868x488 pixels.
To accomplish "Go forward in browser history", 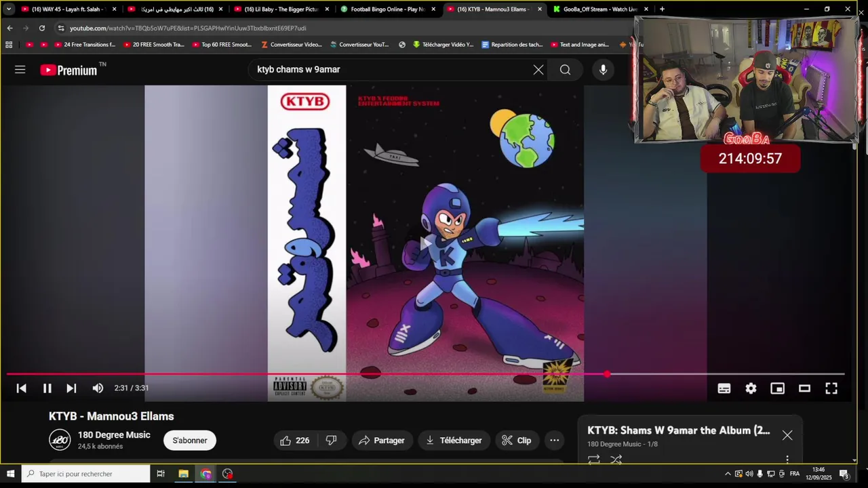I will click(x=26, y=28).
